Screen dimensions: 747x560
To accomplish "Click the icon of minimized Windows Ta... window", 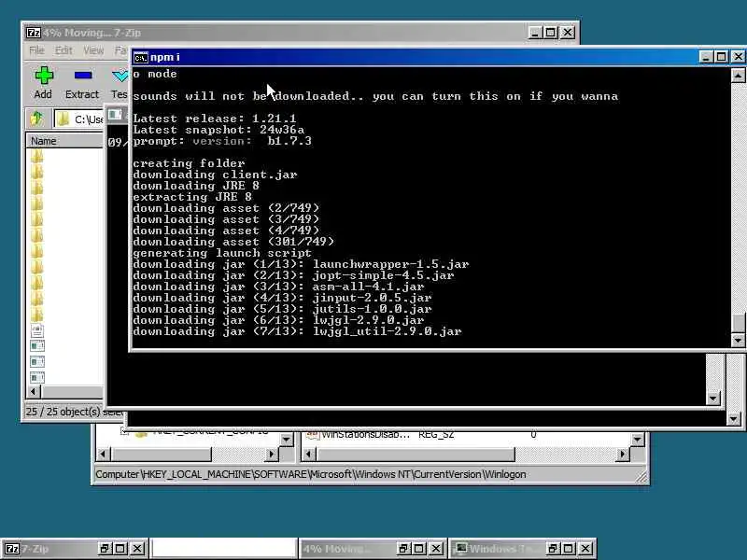I will (460, 549).
